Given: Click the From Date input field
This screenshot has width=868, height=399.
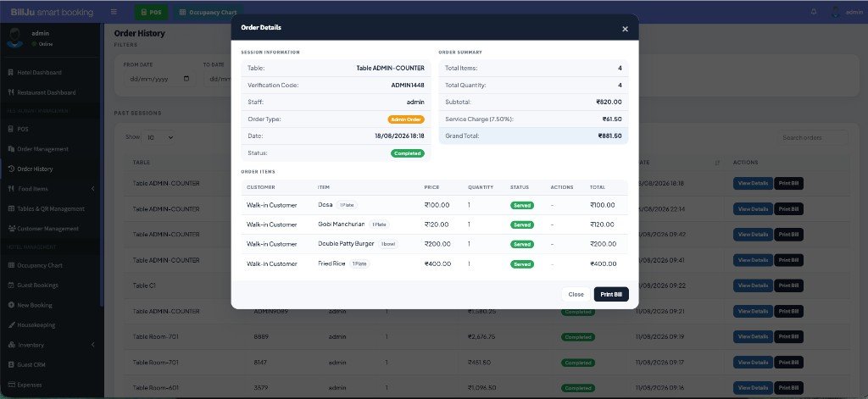Looking at the screenshot, I should point(159,79).
